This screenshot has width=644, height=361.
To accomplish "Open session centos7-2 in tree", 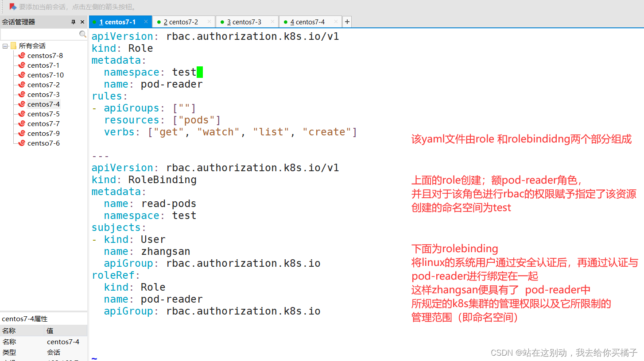I will click(43, 85).
